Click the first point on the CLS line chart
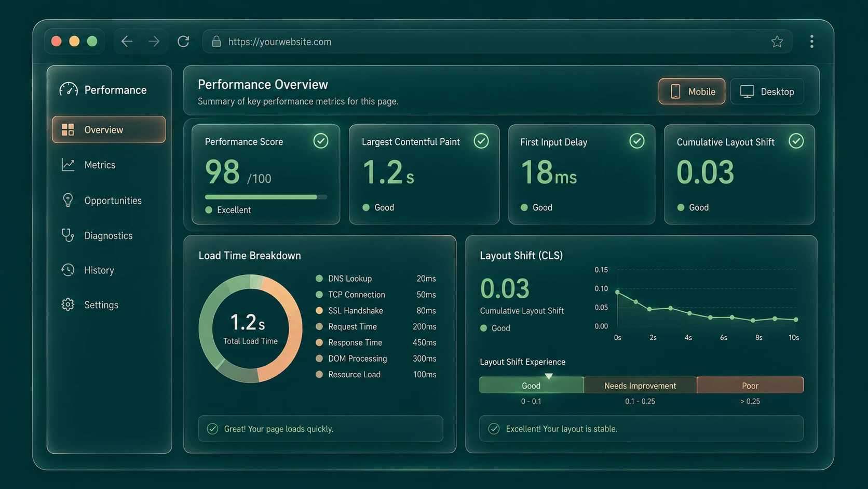The height and width of the screenshot is (489, 868). coord(617,292)
